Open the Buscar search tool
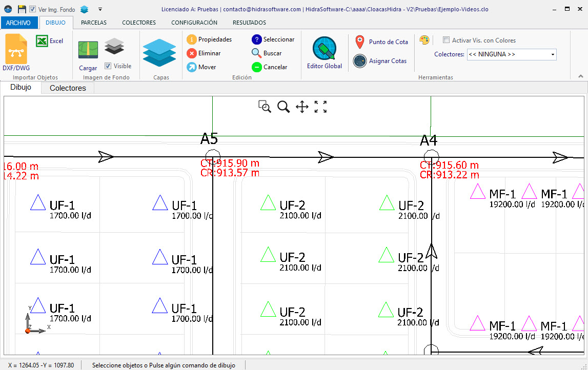 [267, 53]
